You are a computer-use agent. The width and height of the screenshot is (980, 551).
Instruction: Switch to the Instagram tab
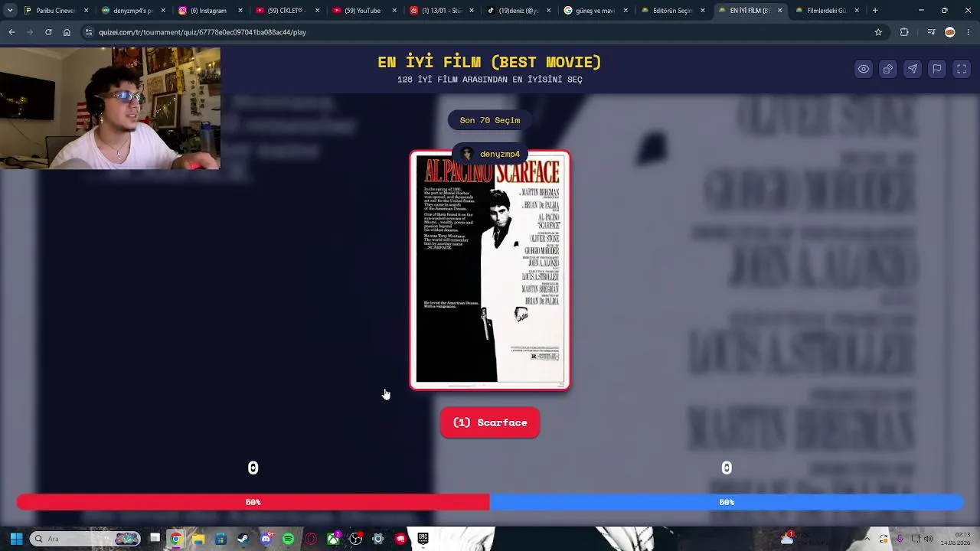pos(211,11)
